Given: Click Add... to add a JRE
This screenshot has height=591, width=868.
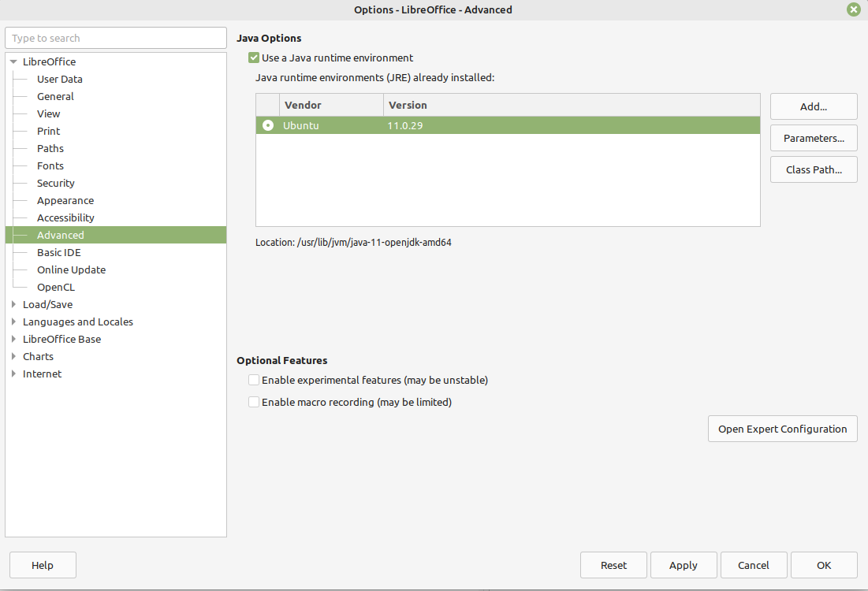Looking at the screenshot, I should 813,106.
